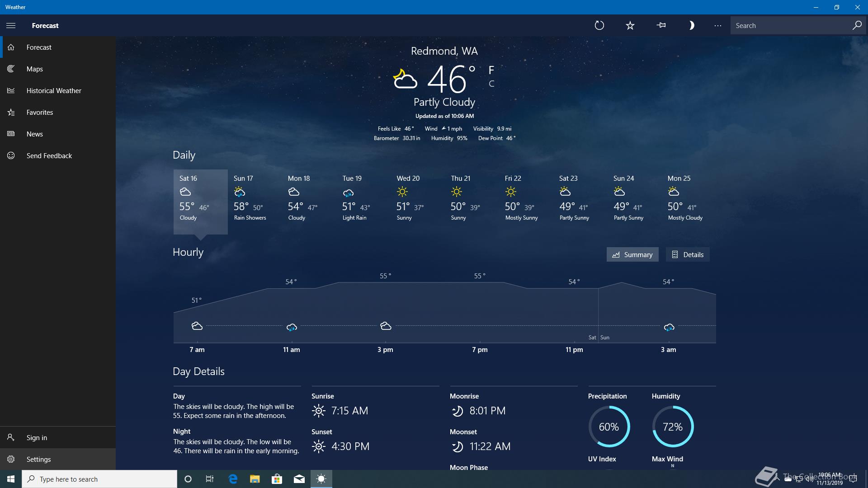Click the Refresh icon in toolbar
The width and height of the screenshot is (868, 488).
pos(599,25)
